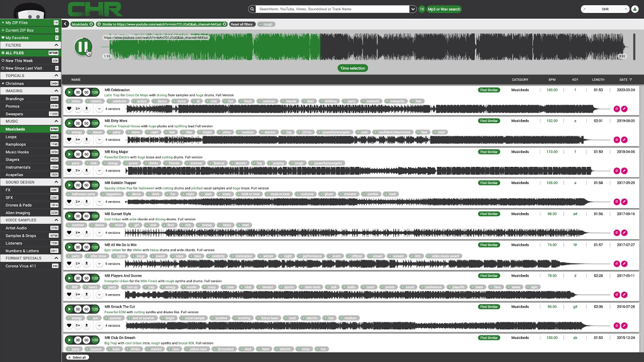Viewport: 644px width, 362px height.
Task: Select the ALL FILES filter
Action: click(x=30, y=53)
